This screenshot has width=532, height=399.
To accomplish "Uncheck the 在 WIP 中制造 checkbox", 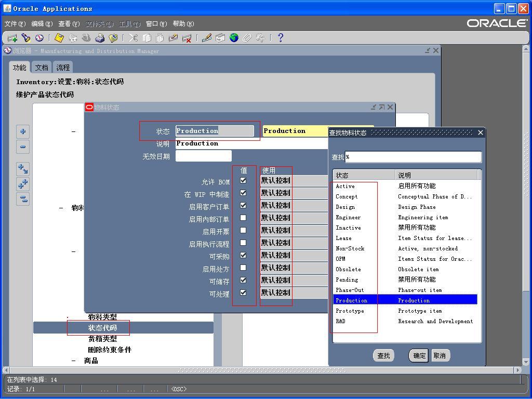I will pos(243,193).
